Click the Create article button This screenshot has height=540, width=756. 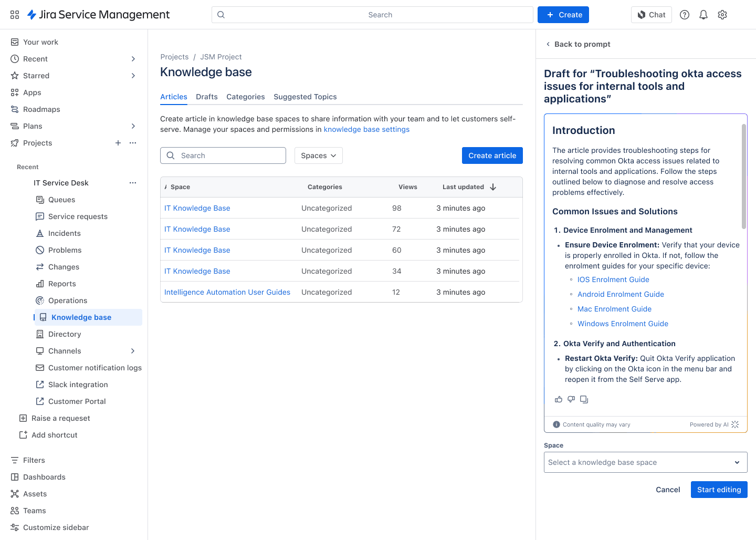coord(492,155)
